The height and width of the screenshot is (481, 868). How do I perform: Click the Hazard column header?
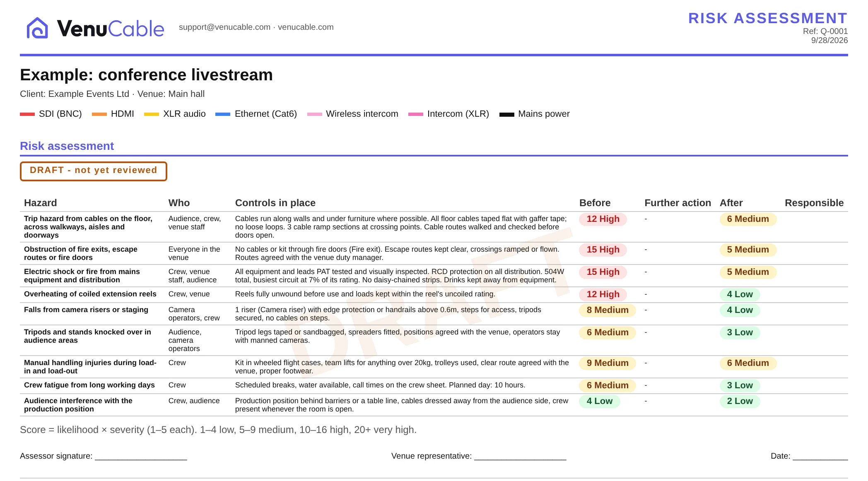[41, 203]
